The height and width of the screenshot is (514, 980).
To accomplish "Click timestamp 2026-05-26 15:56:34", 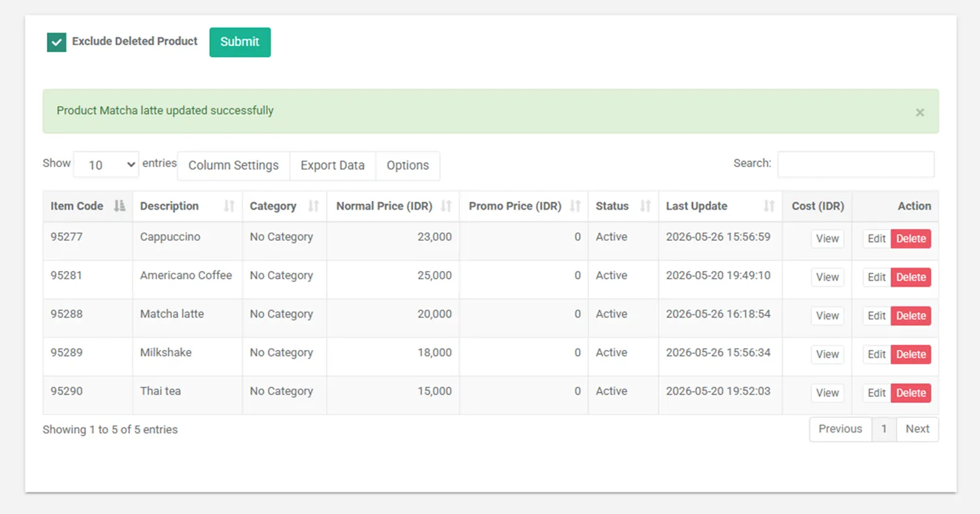I will tap(718, 353).
